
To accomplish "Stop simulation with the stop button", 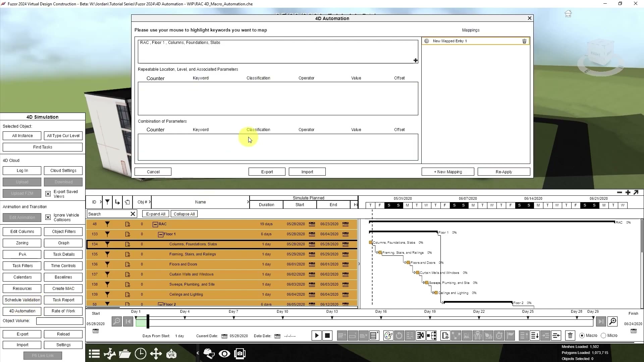I will (327, 336).
